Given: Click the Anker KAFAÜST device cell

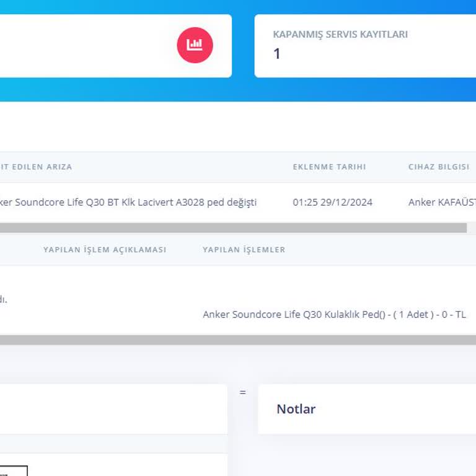Looking at the screenshot, I should click(442, 202).
